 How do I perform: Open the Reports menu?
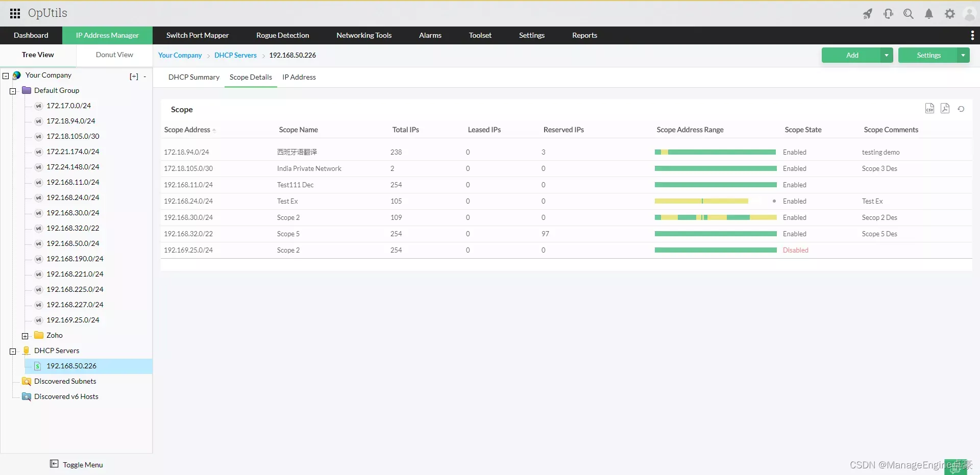[584, 35]
